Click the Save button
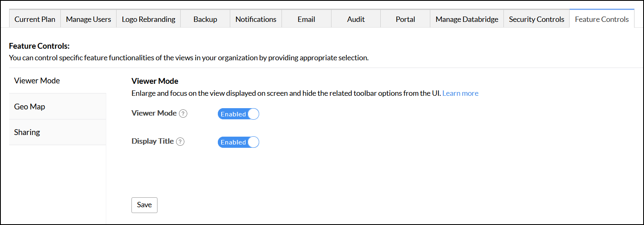Image resolution: width=644 pixels, height=225 pixels. [x=144, y=205]
